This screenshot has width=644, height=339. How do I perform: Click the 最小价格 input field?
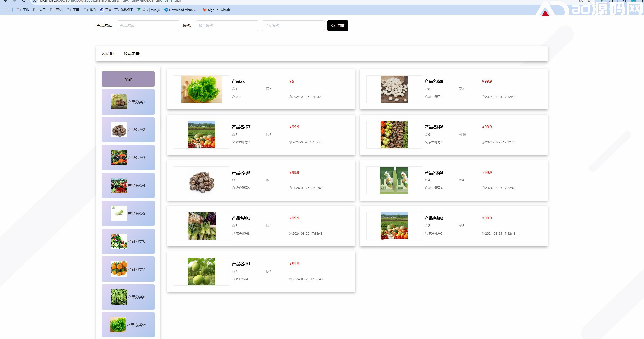[227, 26]
